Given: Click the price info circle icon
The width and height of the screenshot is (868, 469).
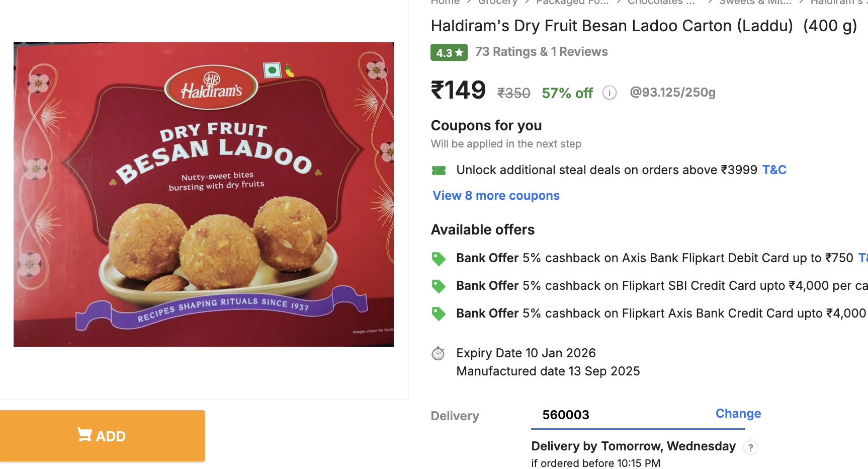Looking at the screenshot, I should 610,93.
